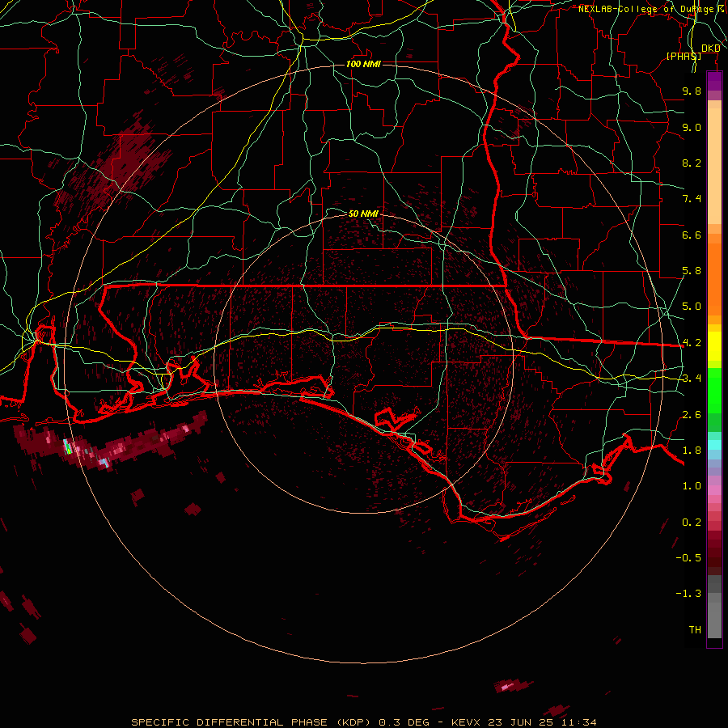
Task: Click the TH threshold label on scale
Action: click(x=695, y=629)
